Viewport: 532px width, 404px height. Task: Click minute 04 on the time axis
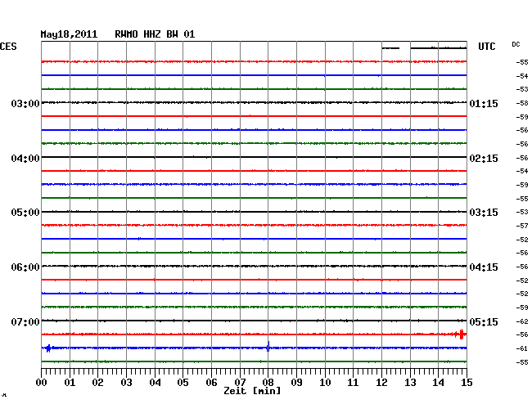tap(155, 383)
